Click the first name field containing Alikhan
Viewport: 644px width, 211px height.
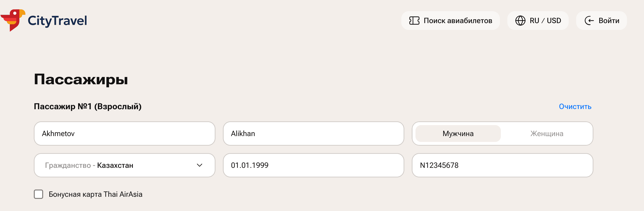click(313, 134)
